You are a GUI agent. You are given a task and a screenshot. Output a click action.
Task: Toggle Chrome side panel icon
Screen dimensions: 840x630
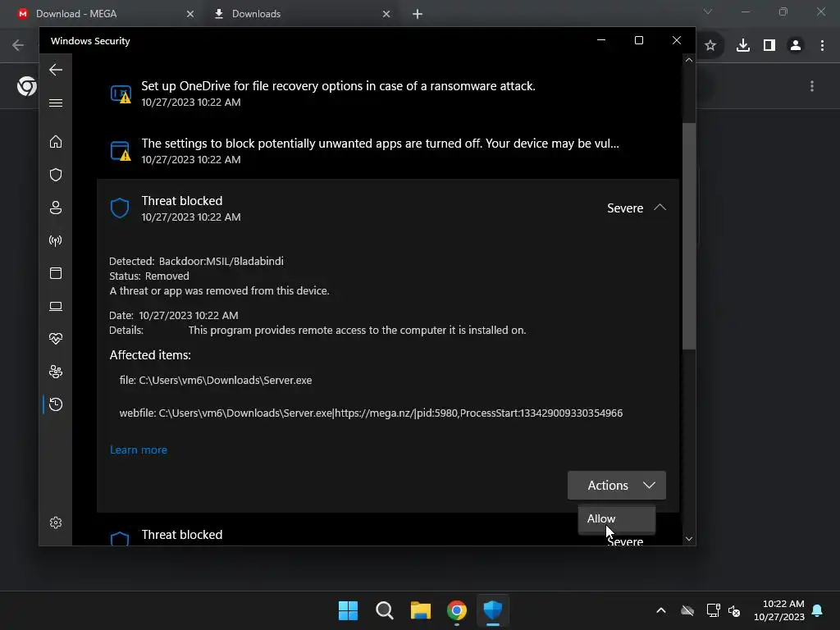(769, 46)
